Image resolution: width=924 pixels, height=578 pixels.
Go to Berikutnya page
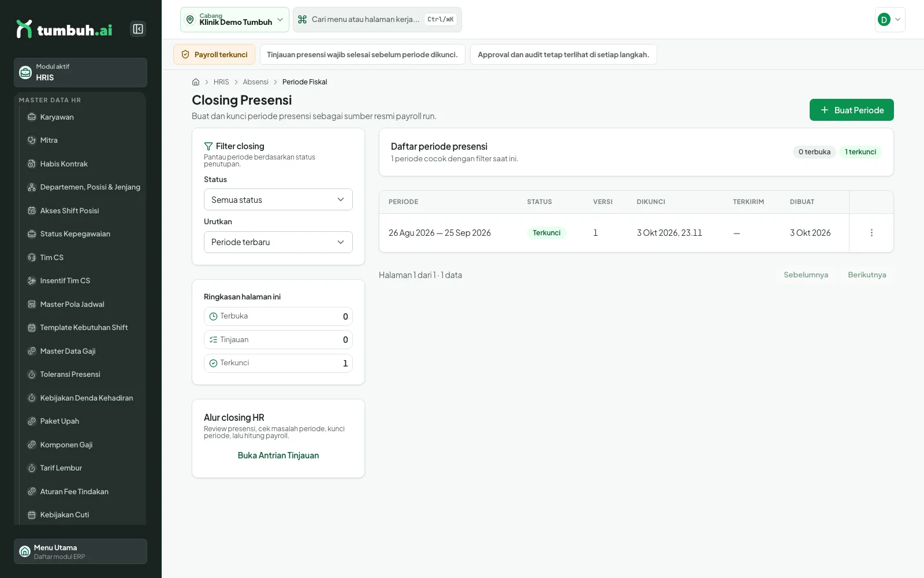coord(867,275)
